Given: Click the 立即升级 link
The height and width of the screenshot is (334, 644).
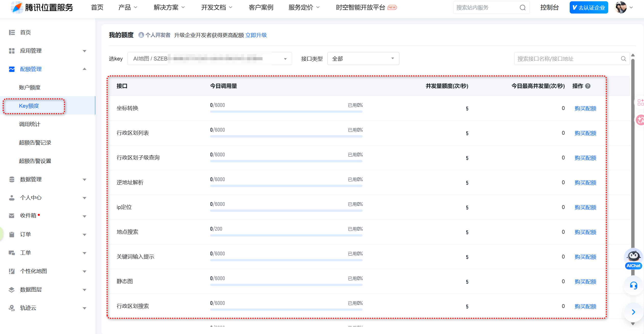Looking at the screenshot, I should 256,35.
